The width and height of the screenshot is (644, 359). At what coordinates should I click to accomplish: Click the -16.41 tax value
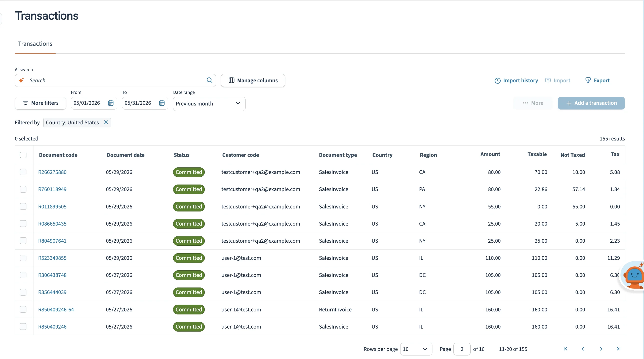(613, 309)
